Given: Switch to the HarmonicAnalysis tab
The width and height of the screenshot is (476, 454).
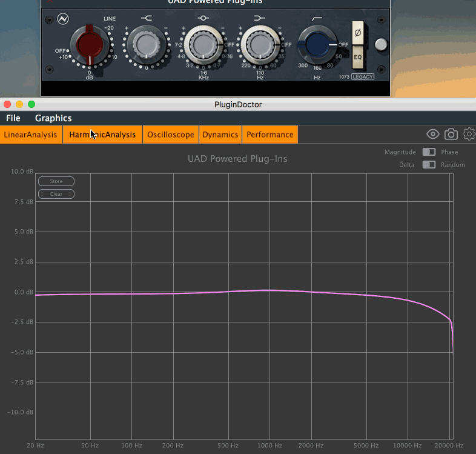Looking at the screenshot, I should pyautogui.click(x=102, y=135).
